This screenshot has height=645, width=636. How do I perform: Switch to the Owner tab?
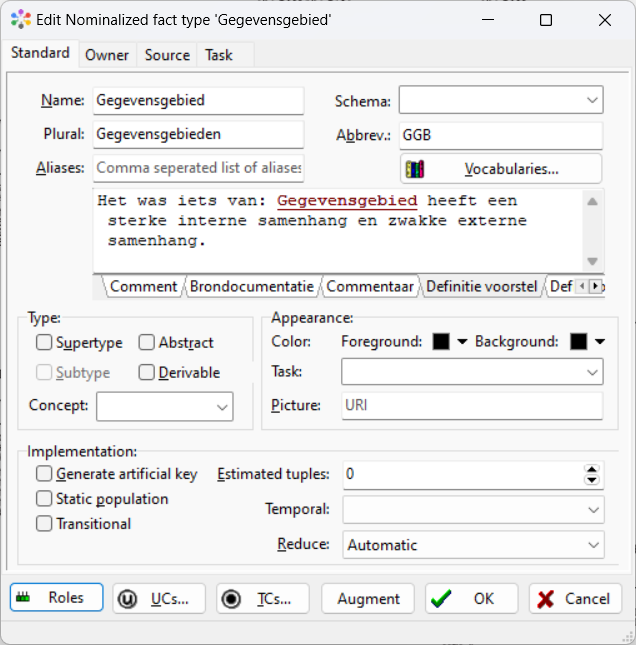(x=107, y=55)
